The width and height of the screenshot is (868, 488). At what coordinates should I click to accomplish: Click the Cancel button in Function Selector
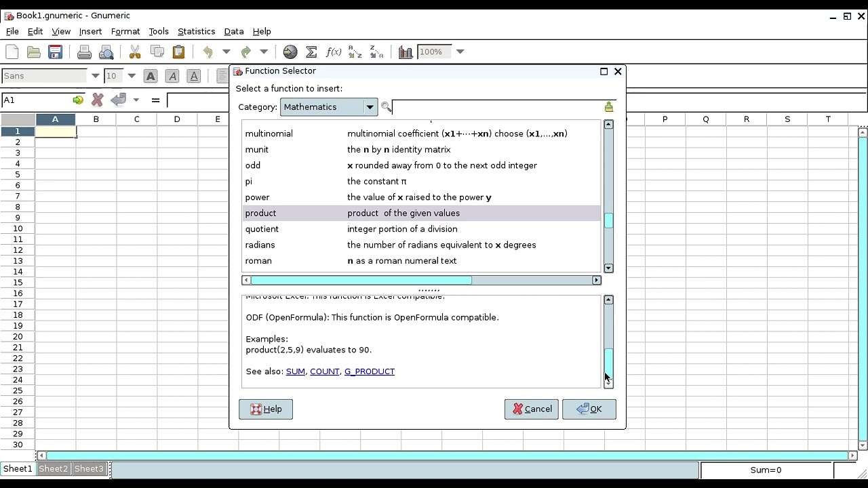(532, 409)
